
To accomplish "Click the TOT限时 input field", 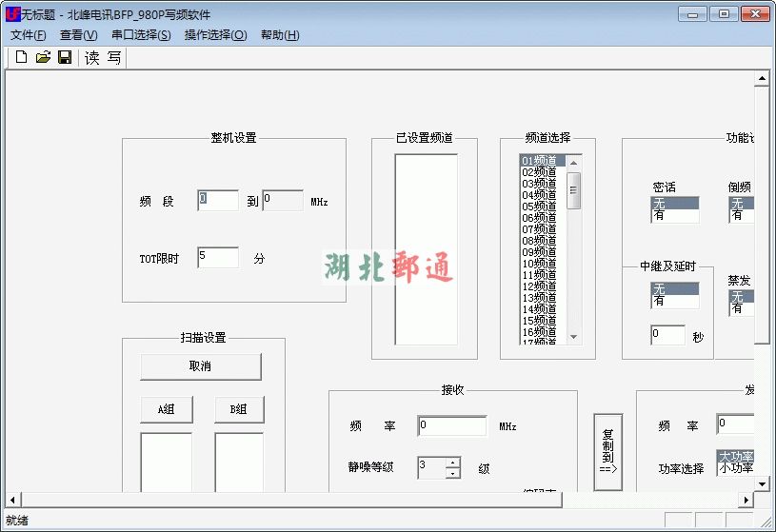I will [218, 258].
